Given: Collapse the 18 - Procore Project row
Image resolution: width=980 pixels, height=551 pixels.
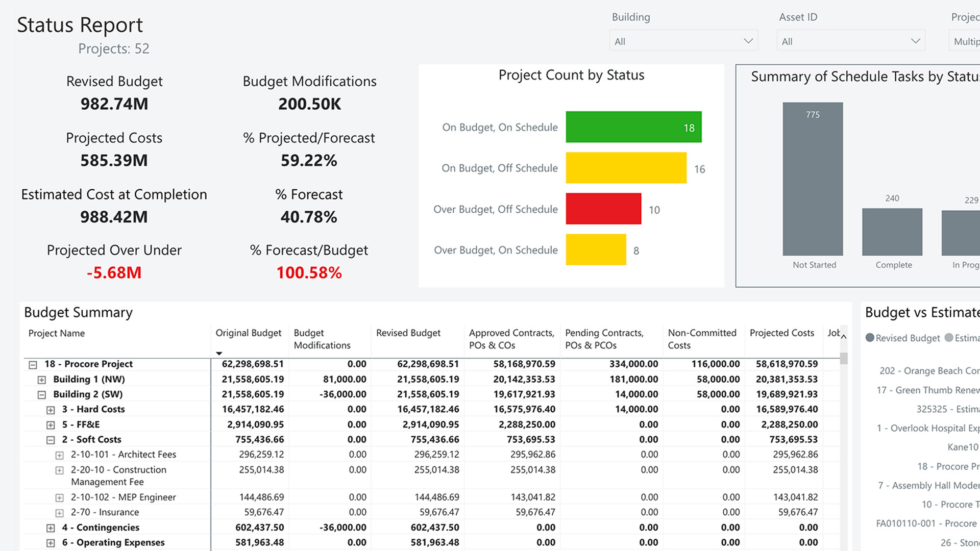Looking at the screenshot, I should click(x=33, y=364).
